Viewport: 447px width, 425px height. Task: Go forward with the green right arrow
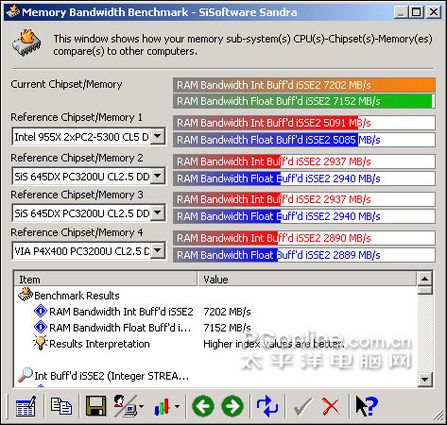click(232, 406)
